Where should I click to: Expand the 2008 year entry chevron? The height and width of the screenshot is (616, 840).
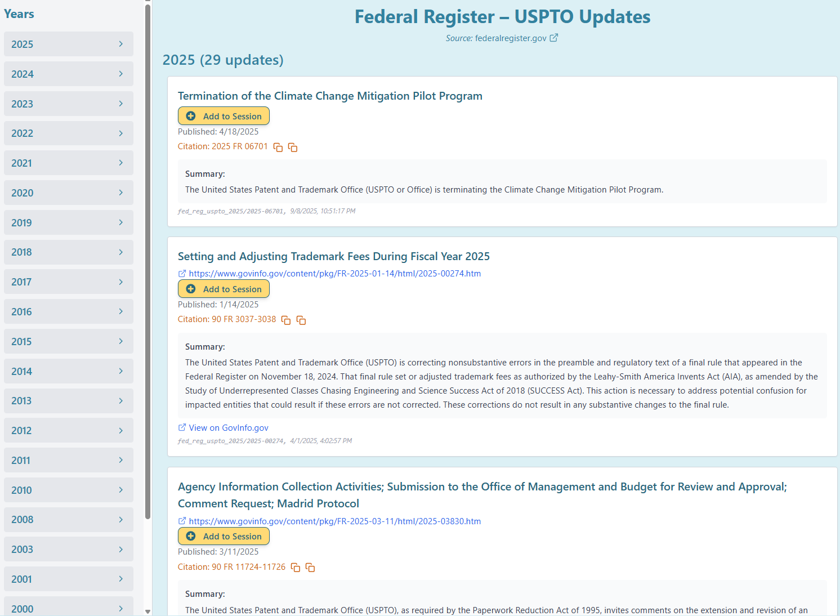[x=120, y=519]
